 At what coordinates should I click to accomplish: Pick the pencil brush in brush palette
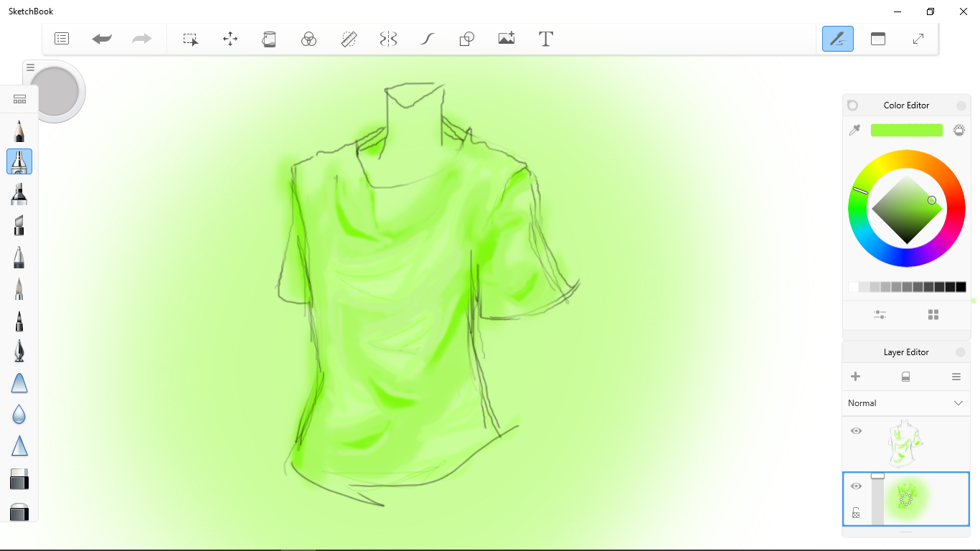(x=19, y=131)
